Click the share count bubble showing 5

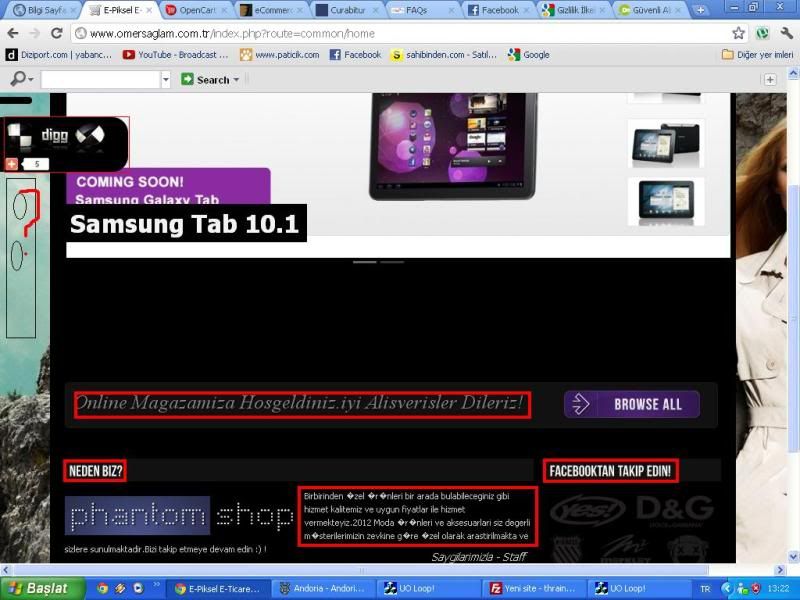(x=36, y=164)
